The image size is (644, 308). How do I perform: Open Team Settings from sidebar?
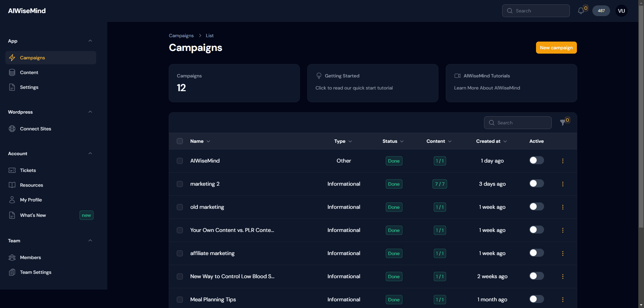[51, 272]
